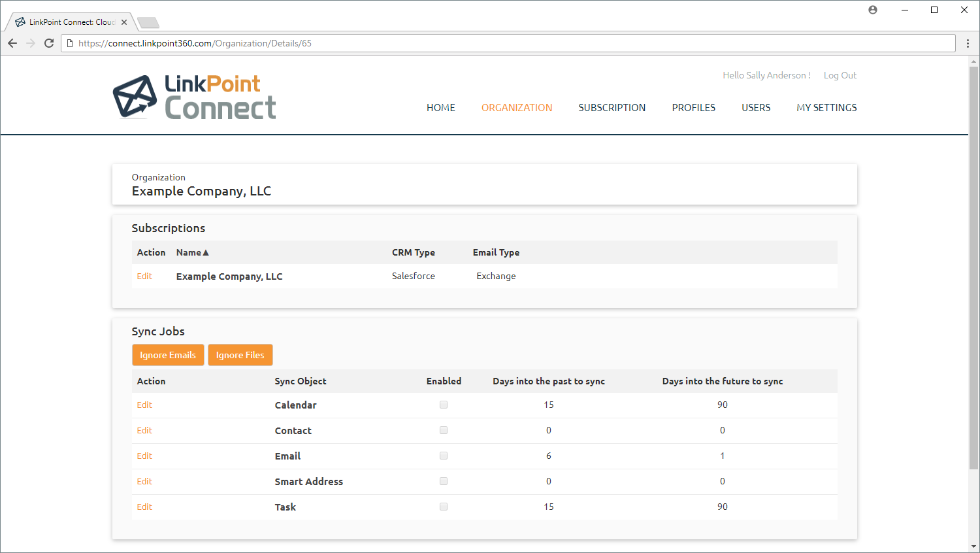Click the Chrome profile avatar icon

873,10
